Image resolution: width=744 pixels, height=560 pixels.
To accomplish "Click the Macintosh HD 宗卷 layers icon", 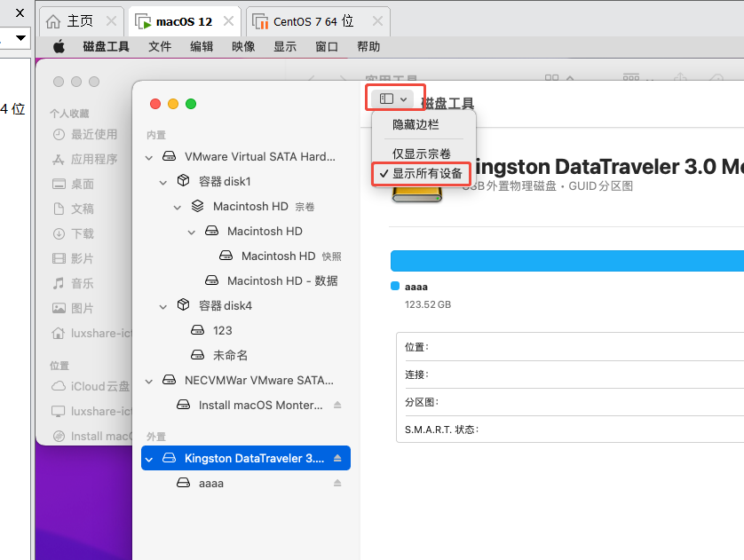I will [197, 207].
